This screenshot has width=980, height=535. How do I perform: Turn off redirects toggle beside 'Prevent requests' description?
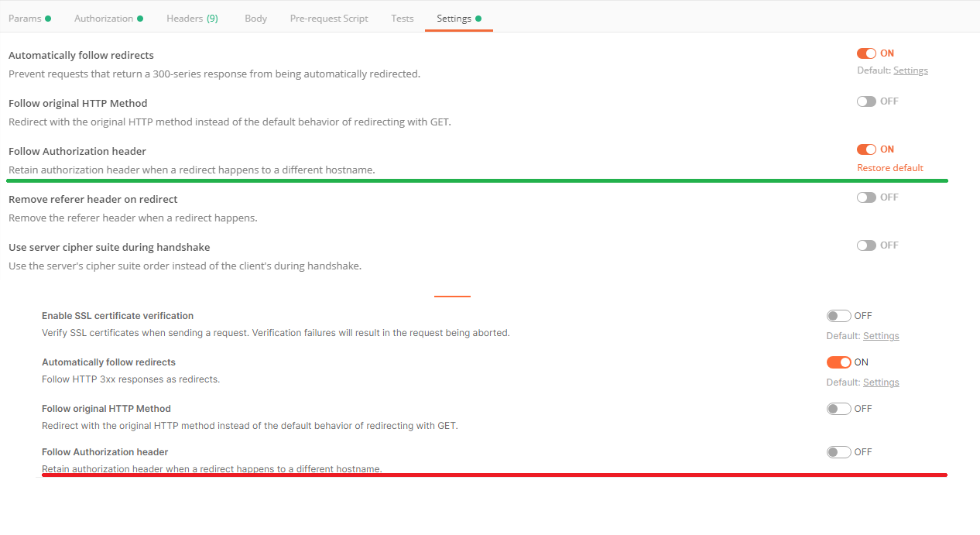(x=866, y=53)
